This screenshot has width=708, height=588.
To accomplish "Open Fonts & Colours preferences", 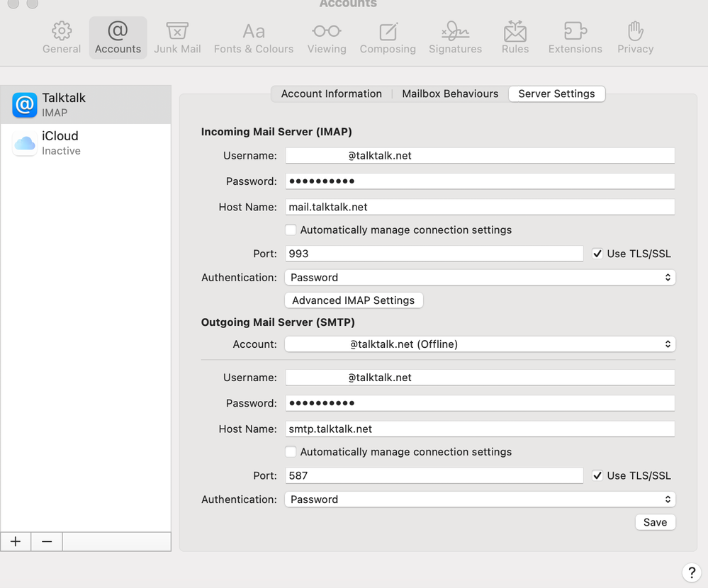I will tap(253, 37).
